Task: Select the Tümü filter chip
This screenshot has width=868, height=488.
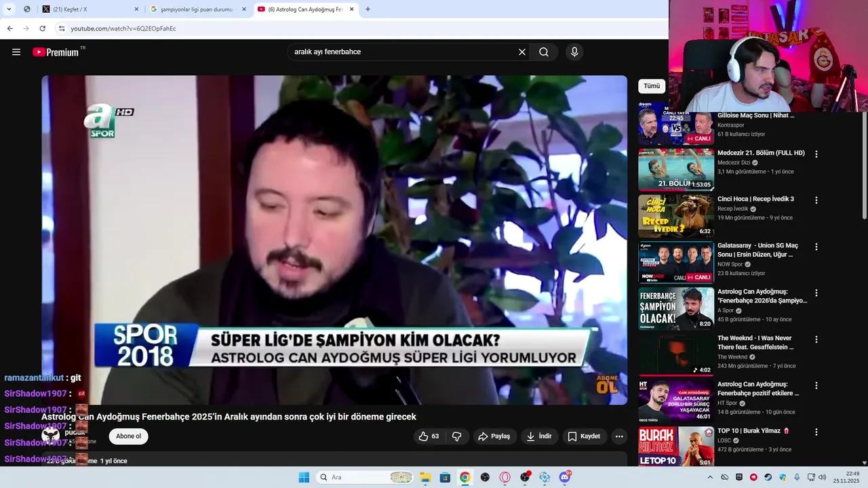Action: (x=652, y=86)
